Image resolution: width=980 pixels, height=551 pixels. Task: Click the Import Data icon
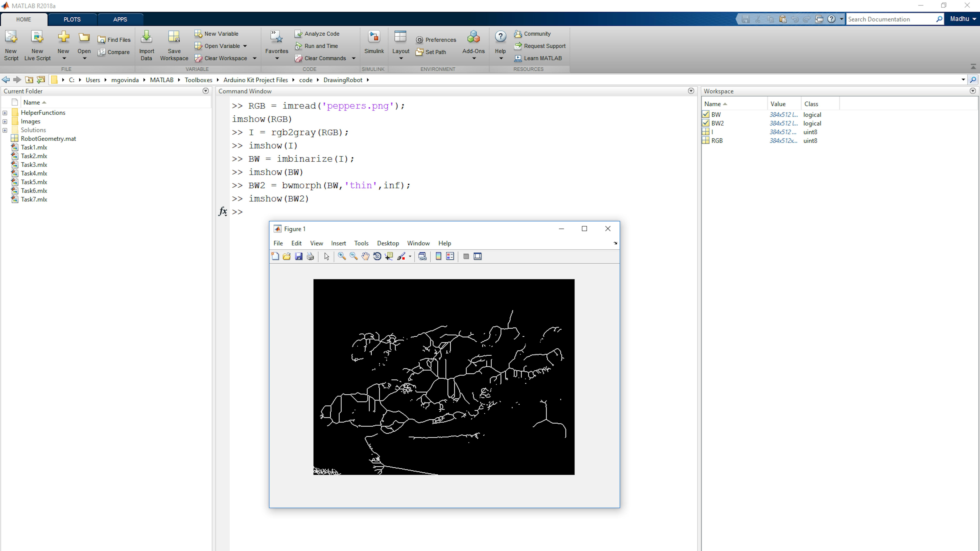[147, 37]
